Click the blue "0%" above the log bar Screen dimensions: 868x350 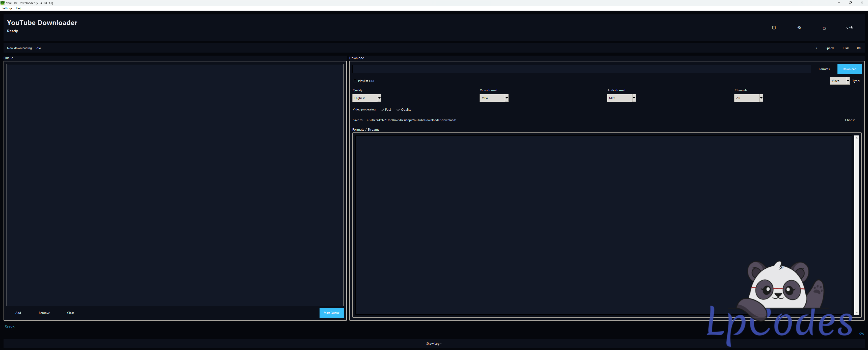tap(861, 334)
